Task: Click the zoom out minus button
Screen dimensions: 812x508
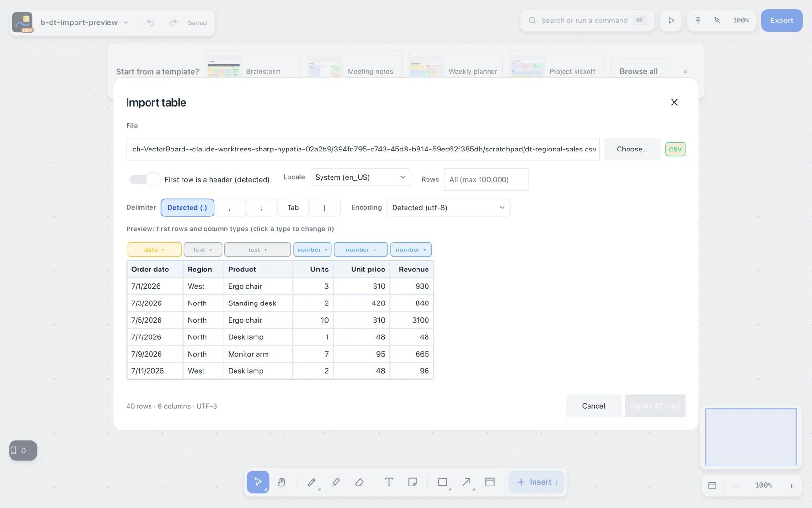Action: tap(736, 486)
